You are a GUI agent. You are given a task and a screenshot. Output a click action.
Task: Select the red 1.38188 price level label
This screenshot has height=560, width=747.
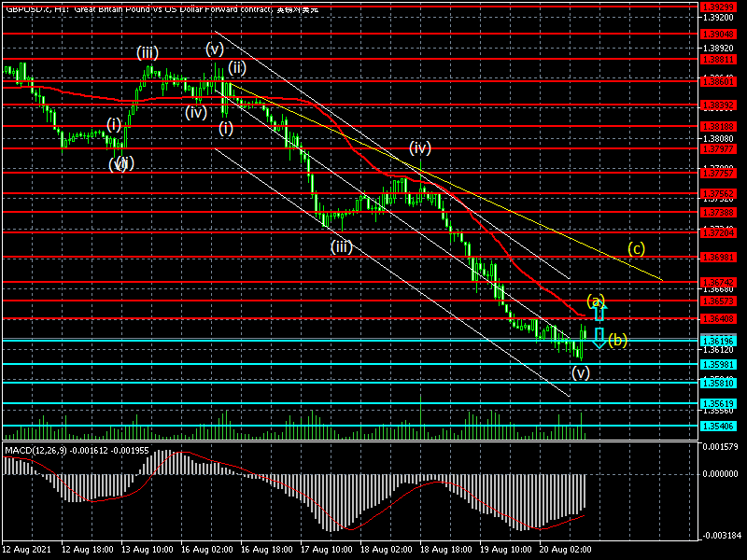(718, 127)
